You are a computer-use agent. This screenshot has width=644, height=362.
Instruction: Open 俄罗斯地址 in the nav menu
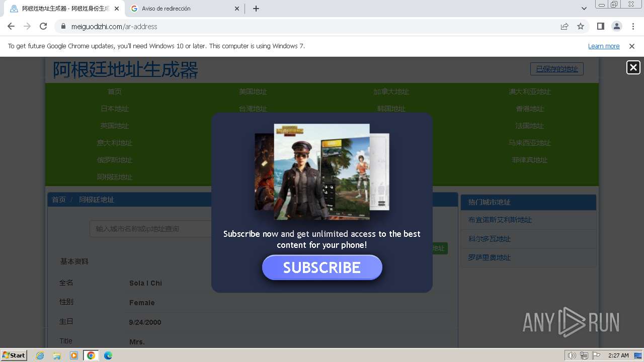point(115,160)
